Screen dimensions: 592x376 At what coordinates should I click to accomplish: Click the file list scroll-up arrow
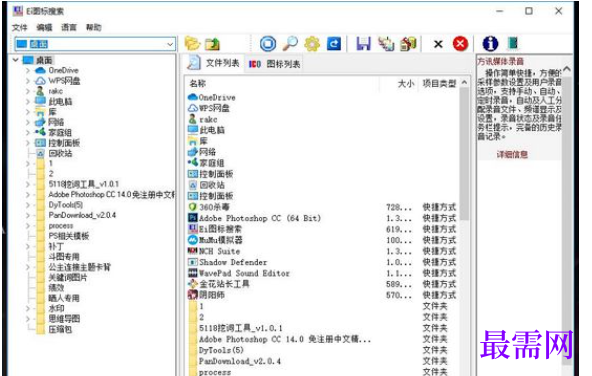click(x=464, y=82)
